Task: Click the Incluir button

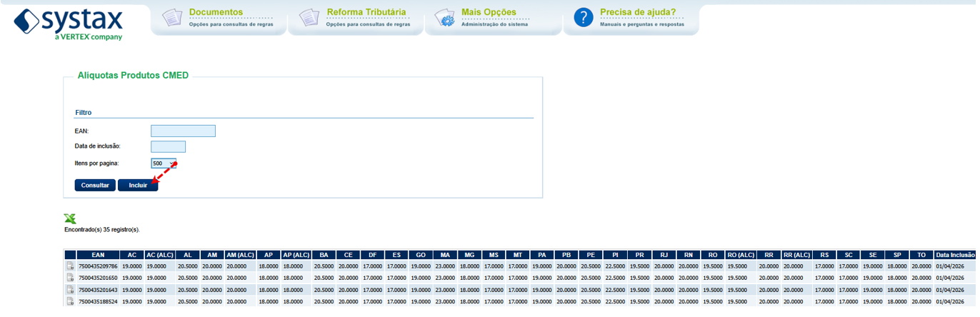Action: click(138, 185)
